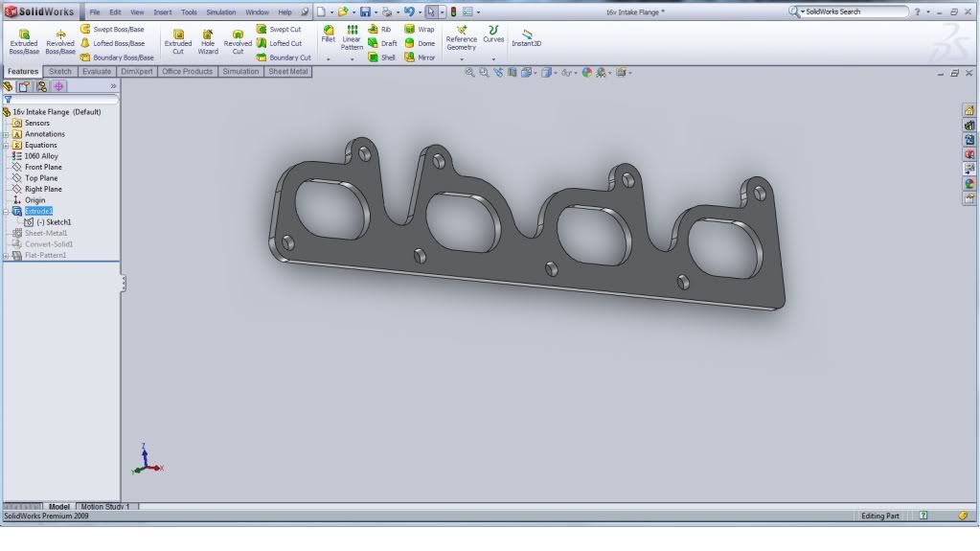Choose the Lofted Boss/Base feature

coord(112,43)
